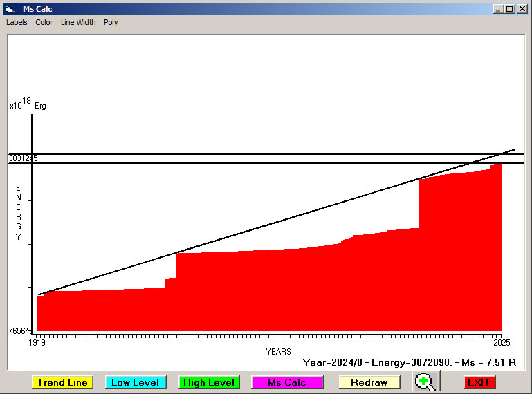Screen dimensions: 532x394
Task: Click the magnifier zoom-in icon
Action: coord(427,382)
